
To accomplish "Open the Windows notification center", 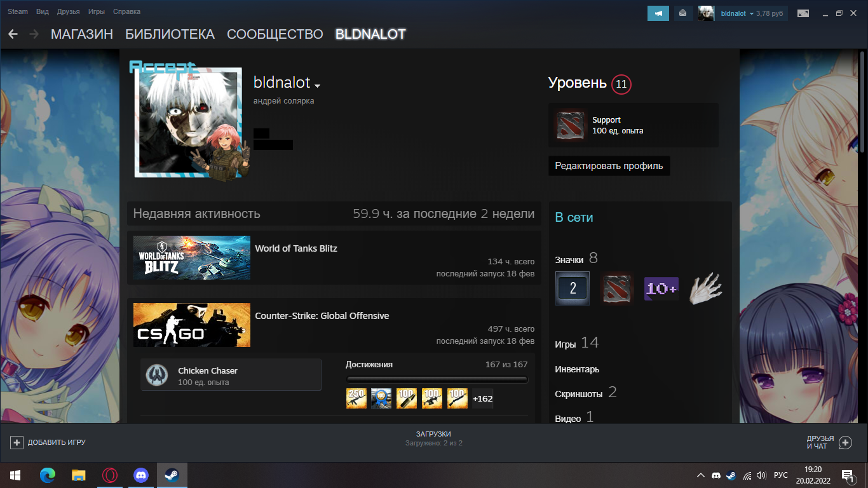I will point(847,475).
